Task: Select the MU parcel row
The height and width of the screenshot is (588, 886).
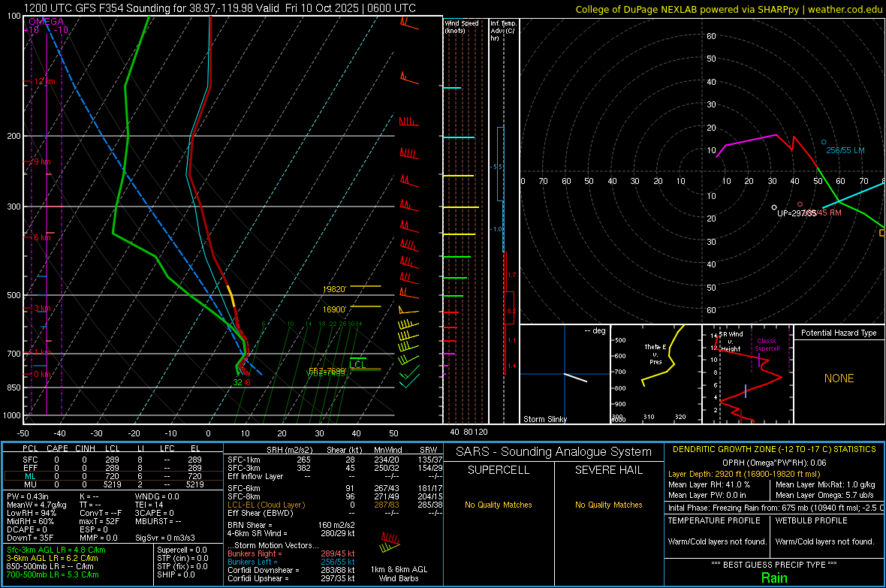Action: click(113, 484)
